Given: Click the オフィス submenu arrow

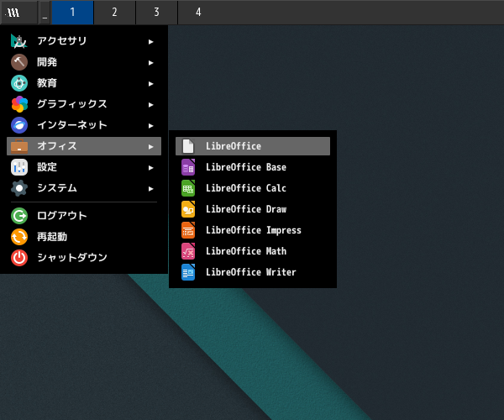Looking at the screenshot, I should tap(150, 146).
